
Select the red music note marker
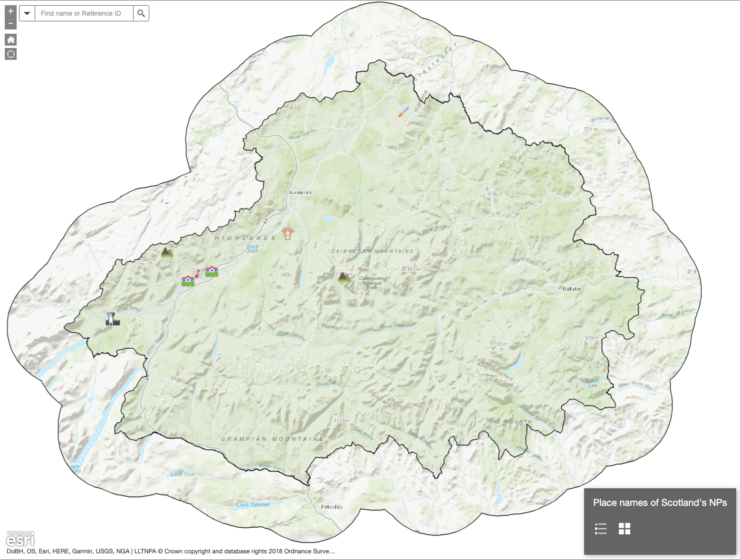(197, 274)
